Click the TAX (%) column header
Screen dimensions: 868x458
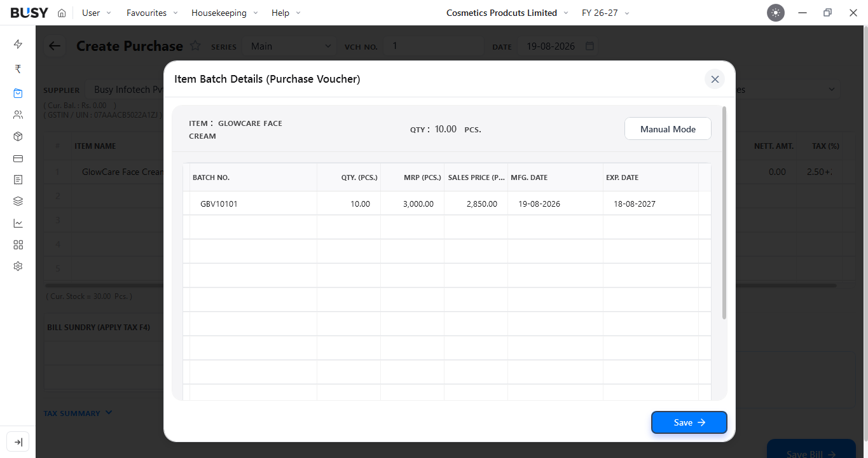click(825, 146)
